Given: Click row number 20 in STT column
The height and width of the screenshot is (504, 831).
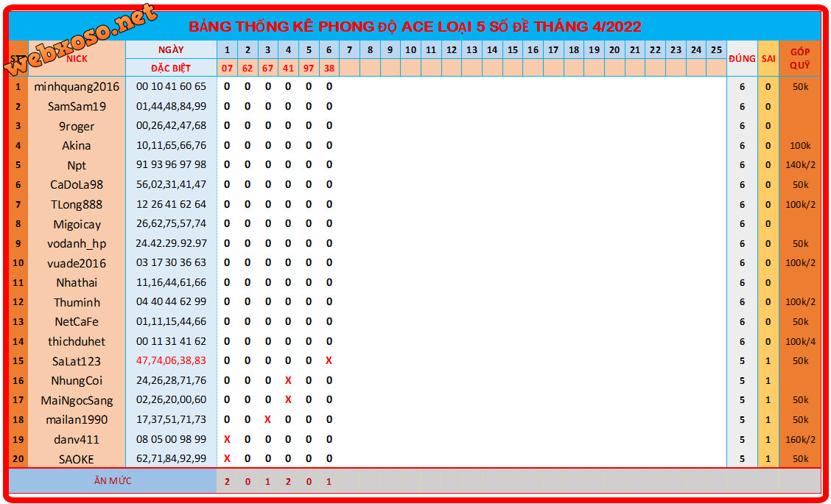Looking at the screenshot, I should click(18, 459).
